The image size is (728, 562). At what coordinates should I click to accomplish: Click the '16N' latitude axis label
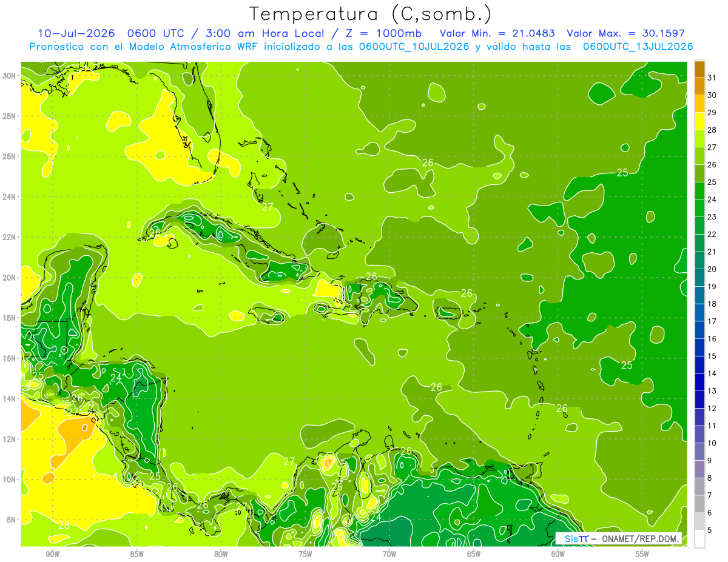(10, 358)
